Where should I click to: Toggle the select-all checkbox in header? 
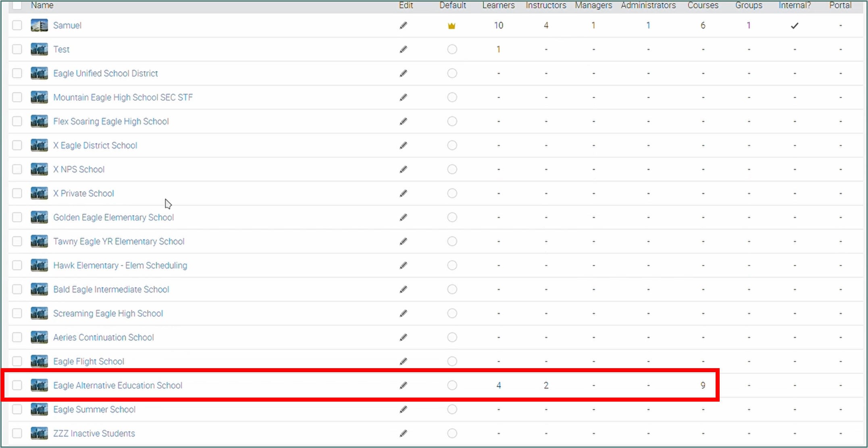(x=17, y=5)
